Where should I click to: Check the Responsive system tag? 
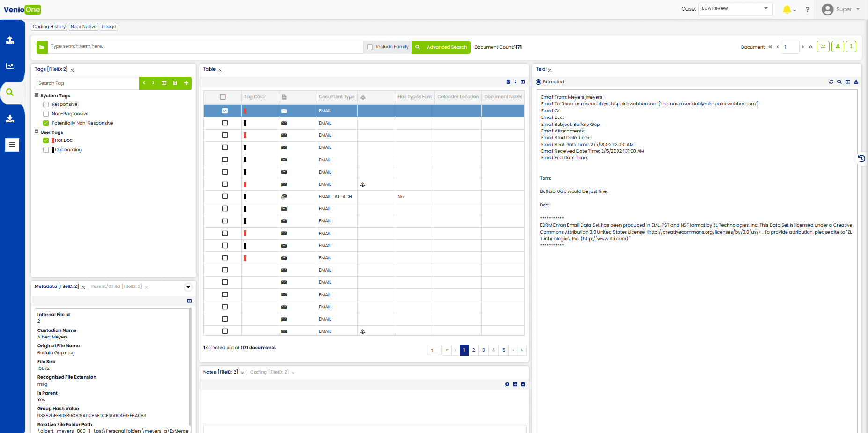[46, 104]
